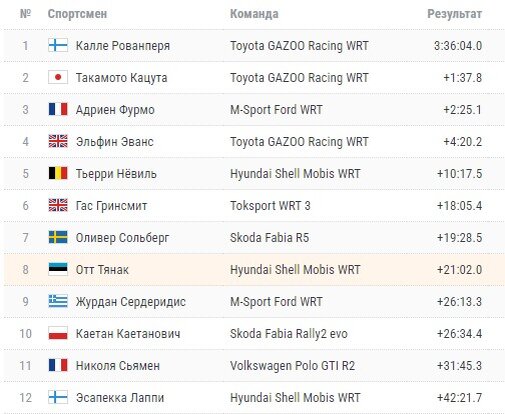
Task: Click team Volkswagen Polo GTI R2
Action: coord(292,366)
